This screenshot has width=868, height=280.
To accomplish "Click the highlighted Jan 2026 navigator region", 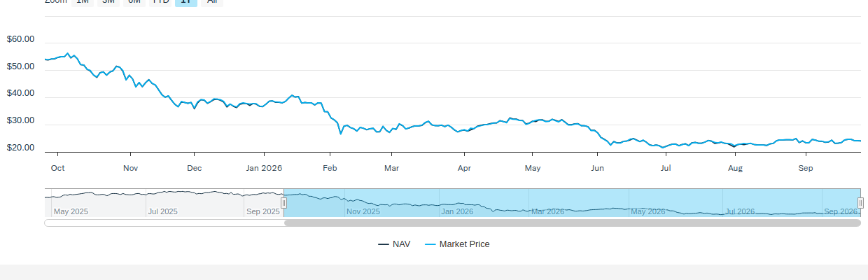I will pos(457,211).
